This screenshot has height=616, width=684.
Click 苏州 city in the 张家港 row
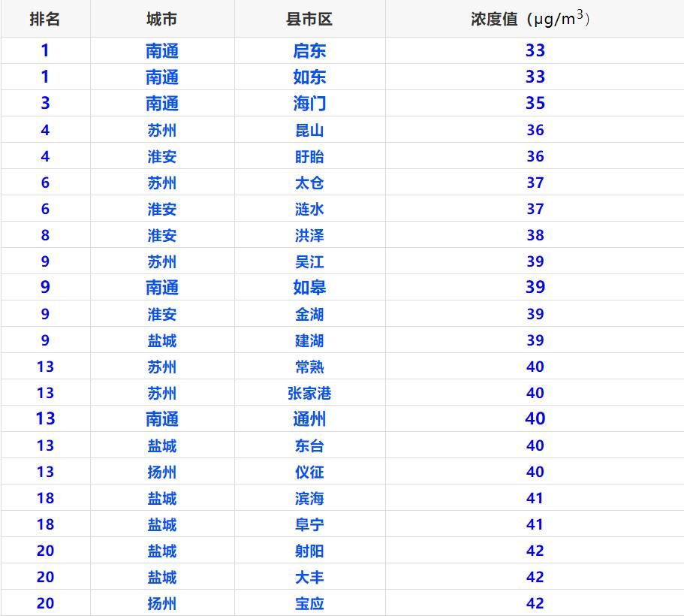tap(162, 393)
